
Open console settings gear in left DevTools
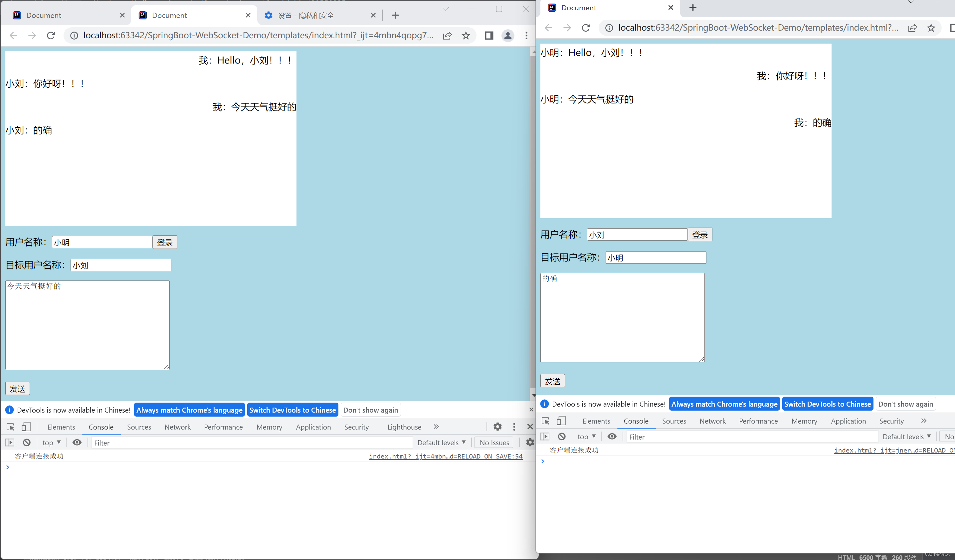click(530, 443)
